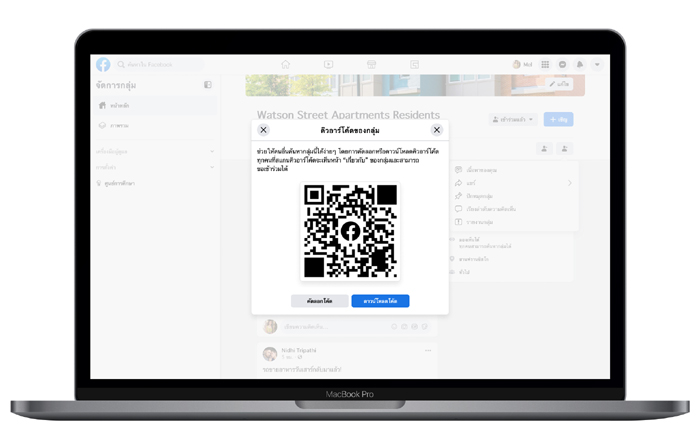The height and width of the screenshot is (433, 700).
Task: Click the blue download code button
Action: pyautogui.click(x=380, y=301)
